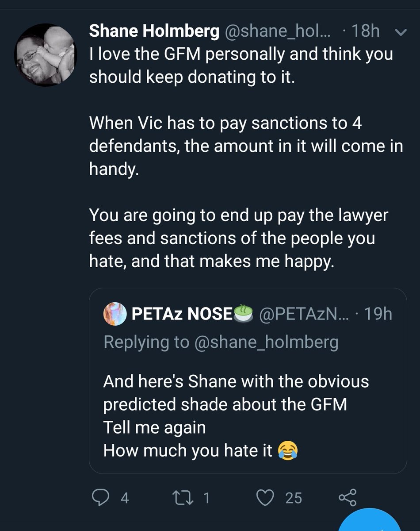Open Shane Holmberg's profile picture
420x531 pixels.
tap(46, 54)
